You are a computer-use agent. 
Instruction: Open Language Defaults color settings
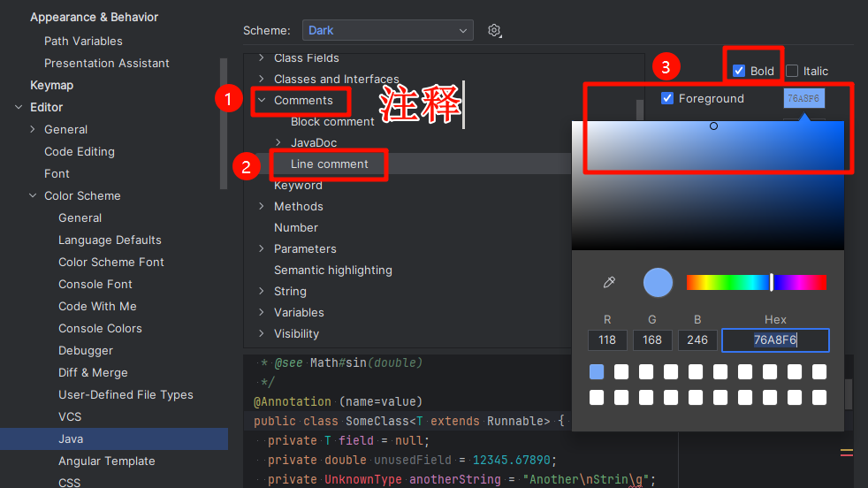[x=110, y=240]
